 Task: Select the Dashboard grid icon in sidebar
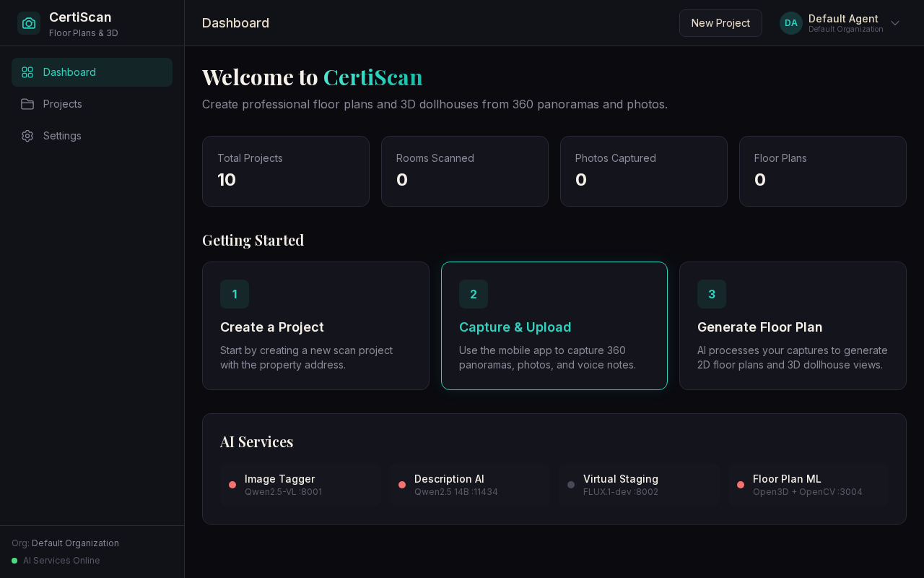[27, 72]
